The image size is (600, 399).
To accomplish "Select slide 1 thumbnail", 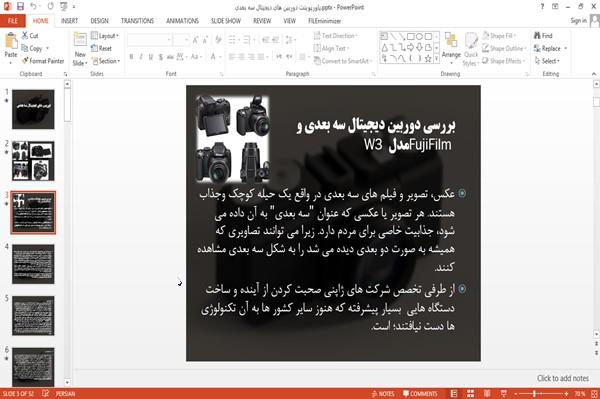I will tap(33, 109).
